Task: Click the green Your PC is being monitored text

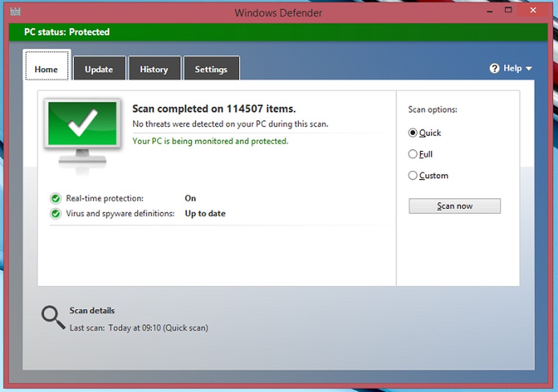Action: pos(210,141)
